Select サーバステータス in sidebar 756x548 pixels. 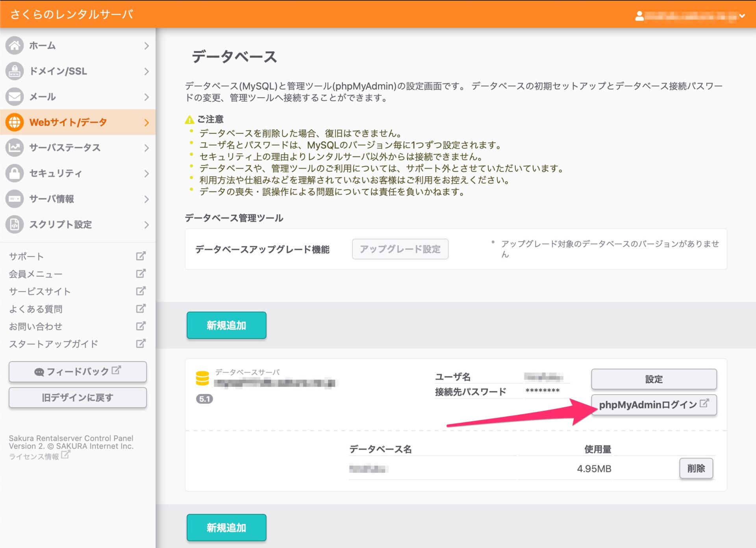[x=65, y=148]
